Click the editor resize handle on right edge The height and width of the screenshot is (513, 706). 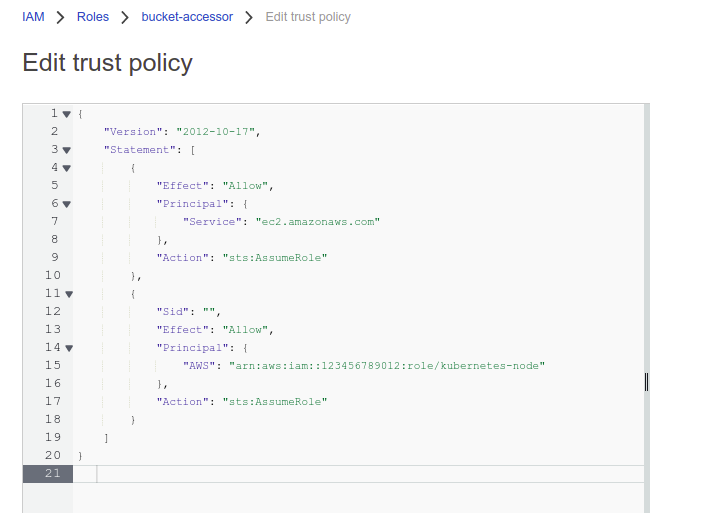[x=646, y=382]
